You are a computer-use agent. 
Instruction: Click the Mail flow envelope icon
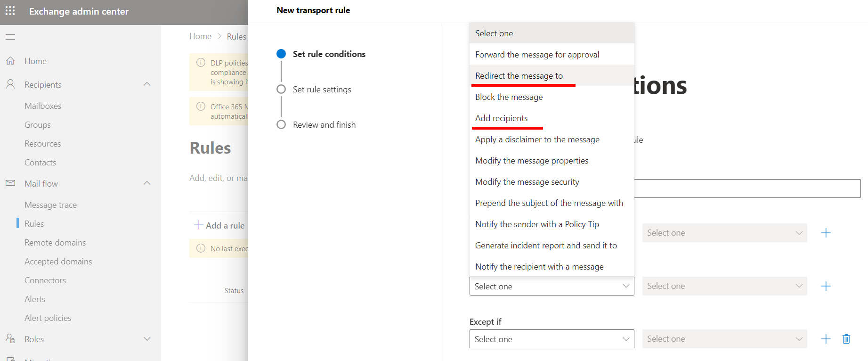tap(10, 183)
